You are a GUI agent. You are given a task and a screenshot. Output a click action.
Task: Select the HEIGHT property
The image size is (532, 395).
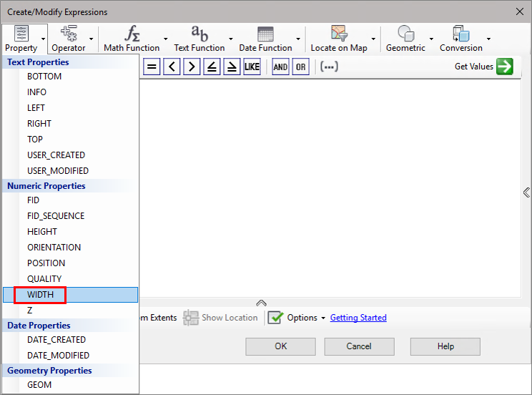(70, 232)
